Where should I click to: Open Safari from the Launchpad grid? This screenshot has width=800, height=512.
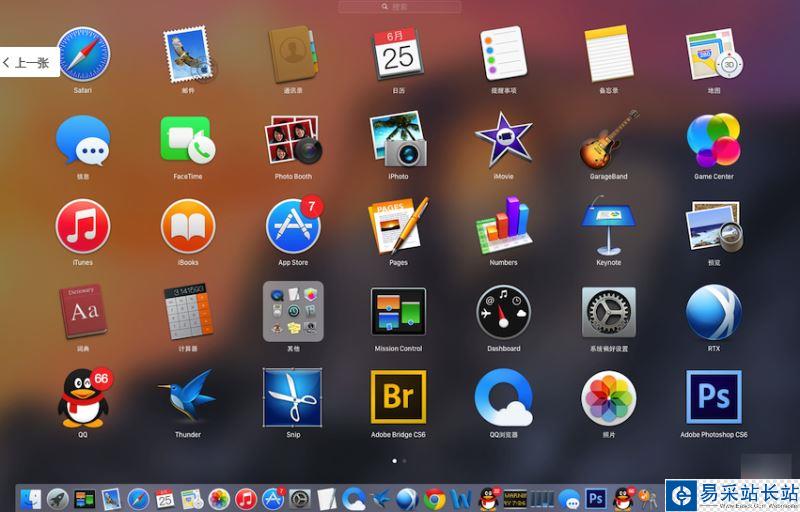click(x=83, y=54)
